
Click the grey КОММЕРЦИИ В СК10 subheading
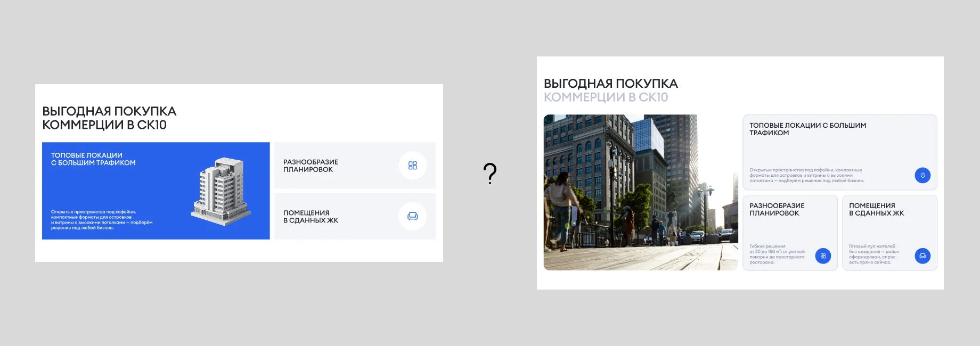[x=606, y=97]
